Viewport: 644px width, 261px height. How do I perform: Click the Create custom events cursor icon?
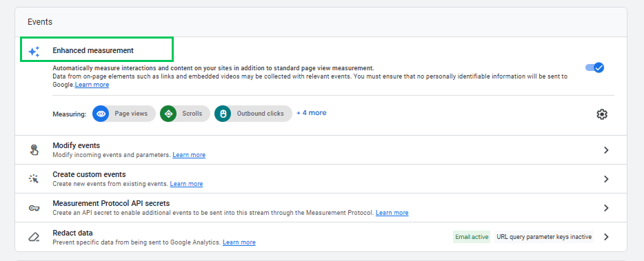pos(34,179)
